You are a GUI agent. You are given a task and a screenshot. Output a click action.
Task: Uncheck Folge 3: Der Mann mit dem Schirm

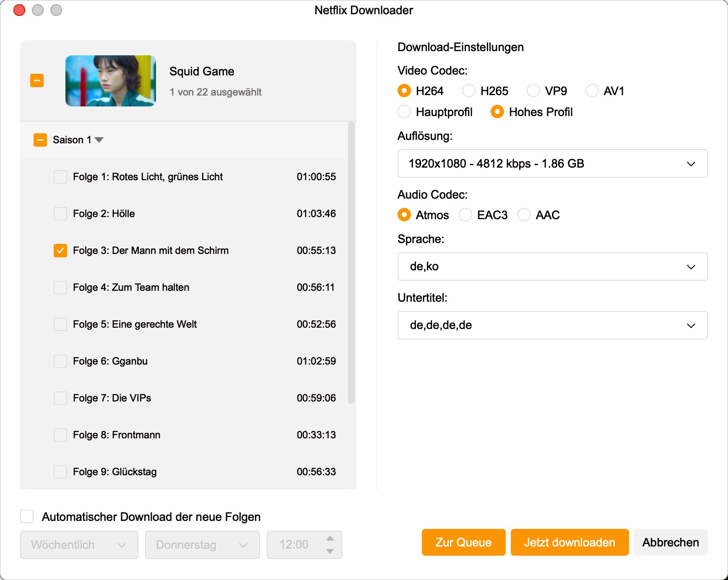coord(60,250)
